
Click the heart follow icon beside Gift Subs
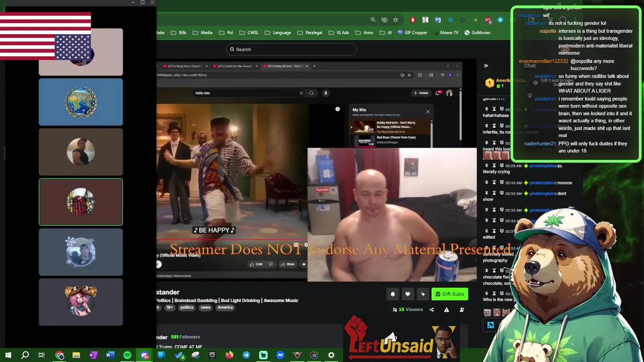click(408, 294)
